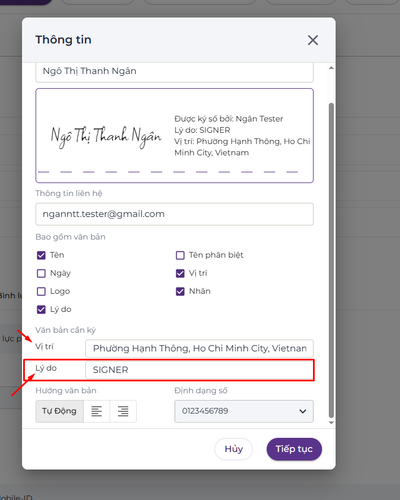
Task: Click the Văn bản cần ký label
Action: tap(66, 330)
